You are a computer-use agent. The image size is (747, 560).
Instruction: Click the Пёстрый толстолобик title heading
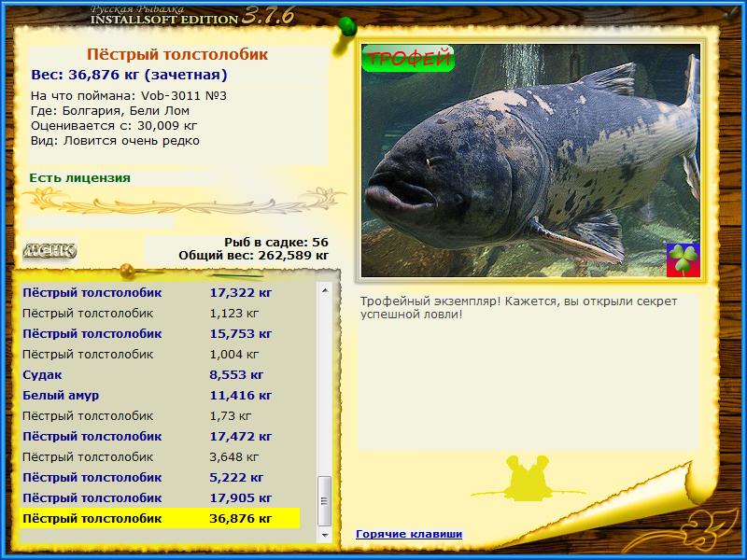coord(177,54)
